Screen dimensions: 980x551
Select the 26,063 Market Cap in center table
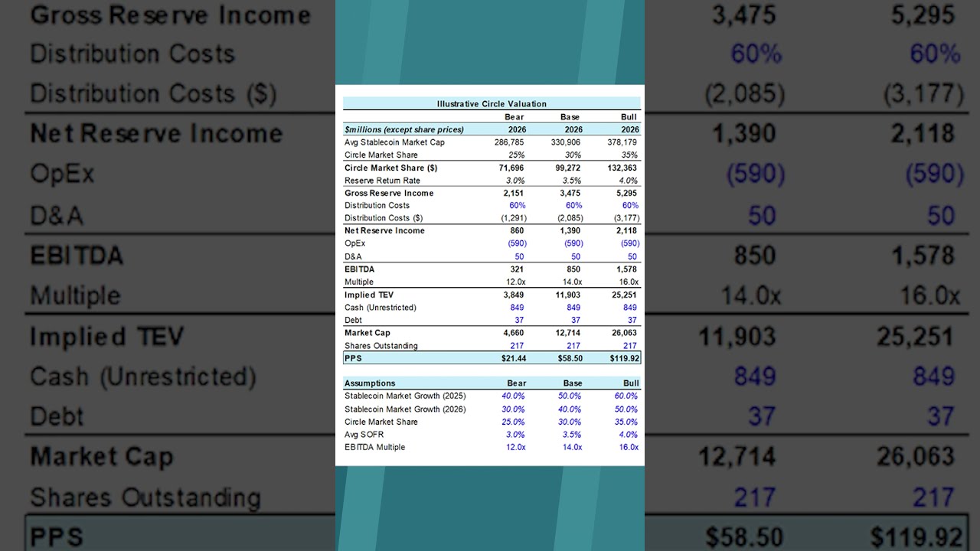pos(624,333)
